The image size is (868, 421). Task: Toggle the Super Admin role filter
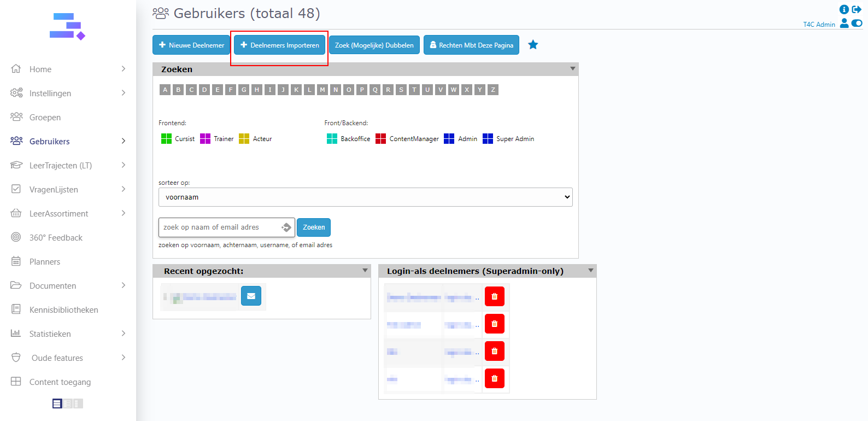[x=488, y=139]
